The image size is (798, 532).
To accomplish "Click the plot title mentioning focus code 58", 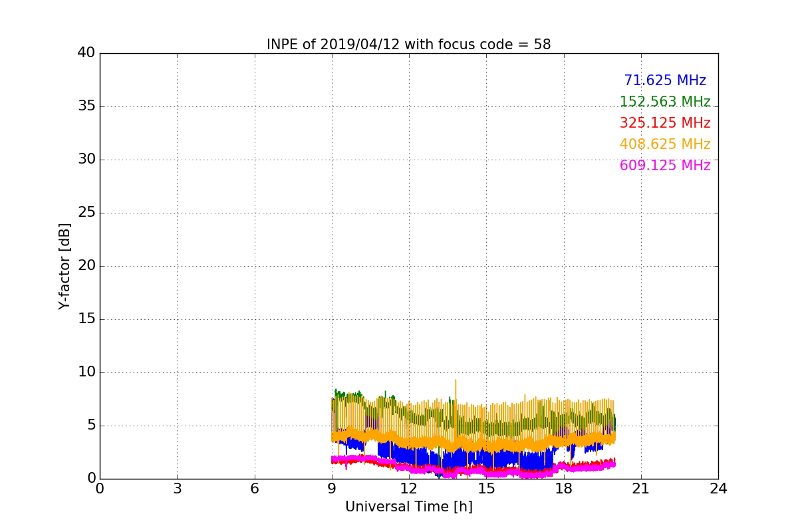I will (x=409, y=45).
